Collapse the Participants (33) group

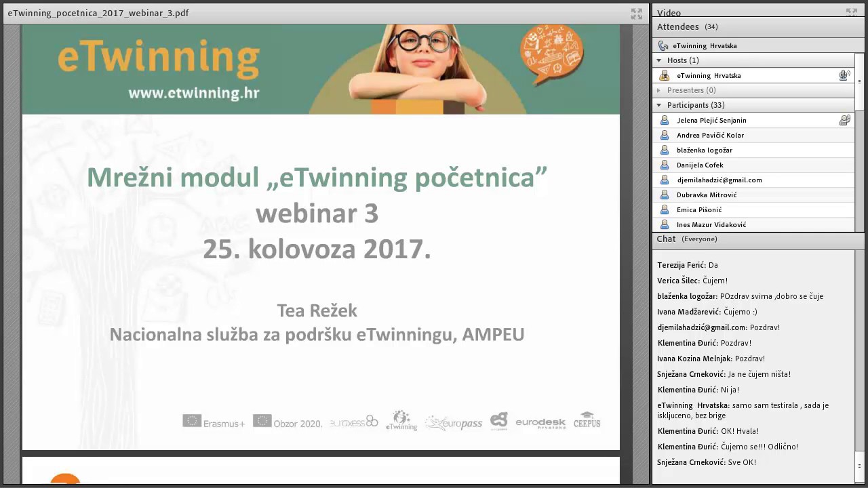[x=658, y=105]
